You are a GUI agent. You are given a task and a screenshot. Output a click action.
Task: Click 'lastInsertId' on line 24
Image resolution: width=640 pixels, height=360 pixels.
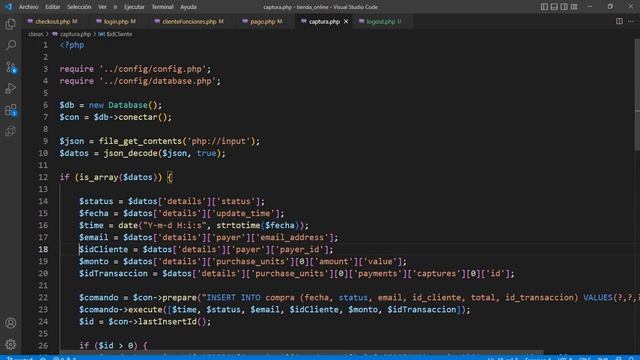tap(167, 322)
